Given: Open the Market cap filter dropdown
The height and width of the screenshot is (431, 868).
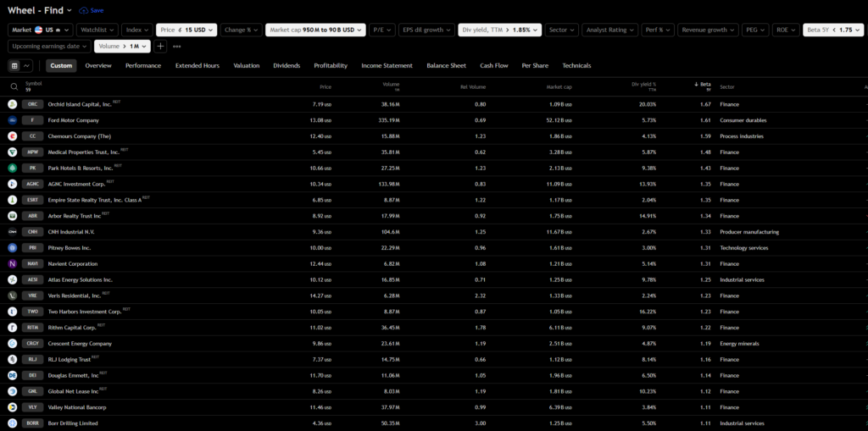Looking at the screenshot, I should click(315, 30).
